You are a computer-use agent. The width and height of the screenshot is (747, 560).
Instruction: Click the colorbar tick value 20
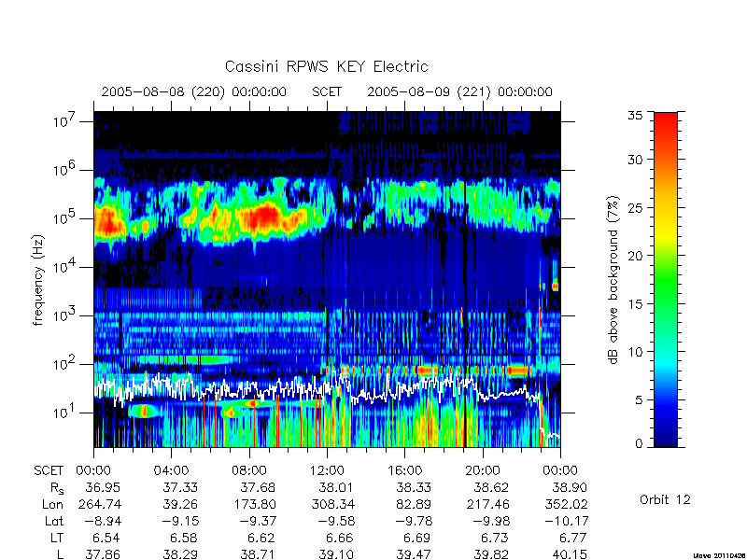(x=635, y=256)
